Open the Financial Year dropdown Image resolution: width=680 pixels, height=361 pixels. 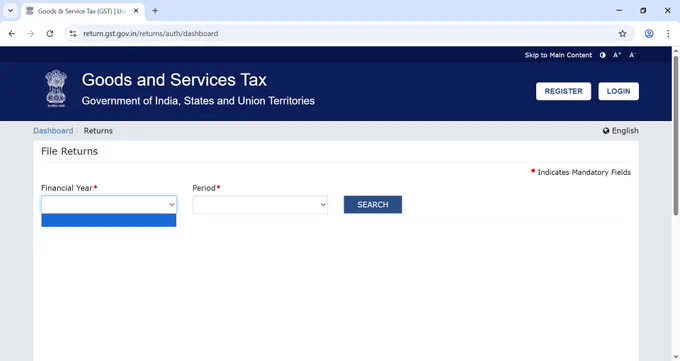coord(109,204)
